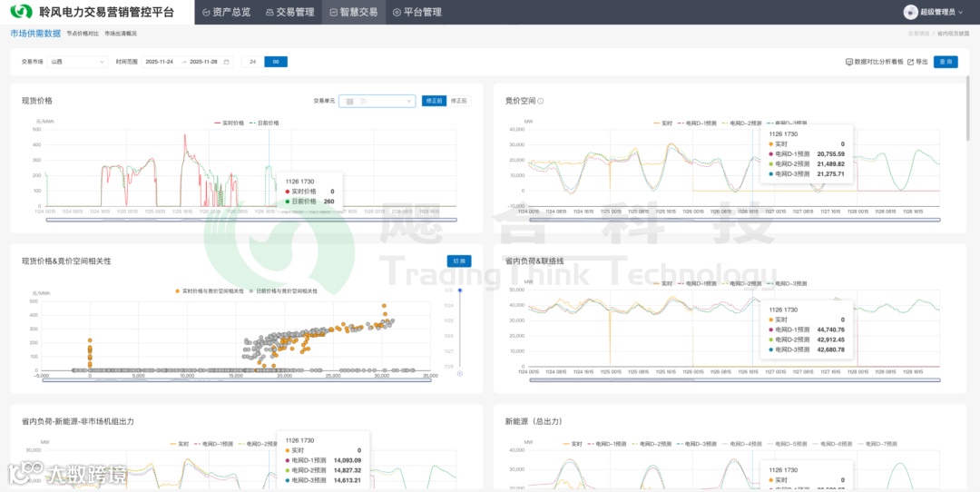Toggle 电网D-7预测 legend in 新能源 chart

click(x=877, y=444)
